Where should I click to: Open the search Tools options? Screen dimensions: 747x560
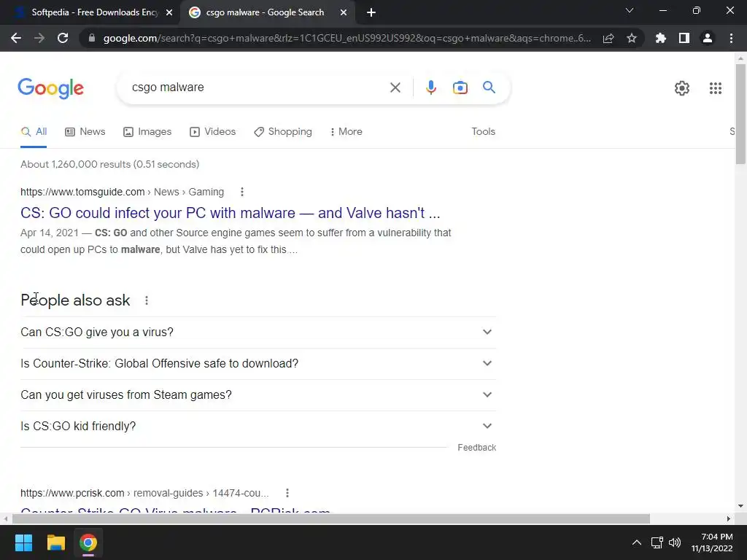483,132
